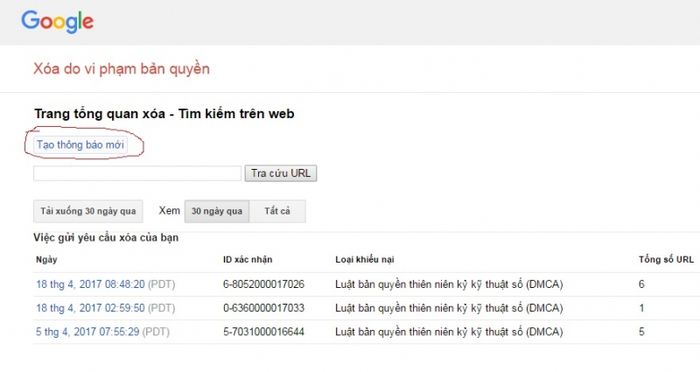Click Tạo thông báo mới button
The image size is (700, 372).
coord(80,145)
